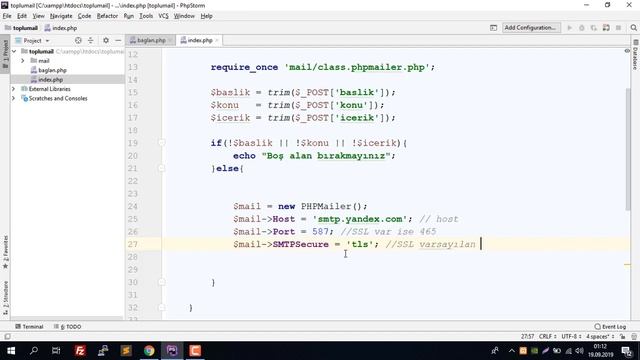Open the Code menu
The height and width of the screenshot is (360, 640).
tap(84, 16)
